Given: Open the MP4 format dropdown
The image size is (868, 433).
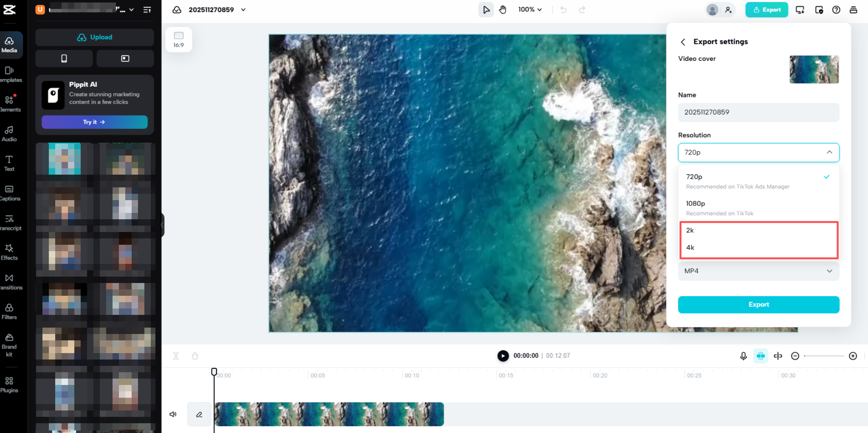Looking at the screenshot, I should [758, 271].
